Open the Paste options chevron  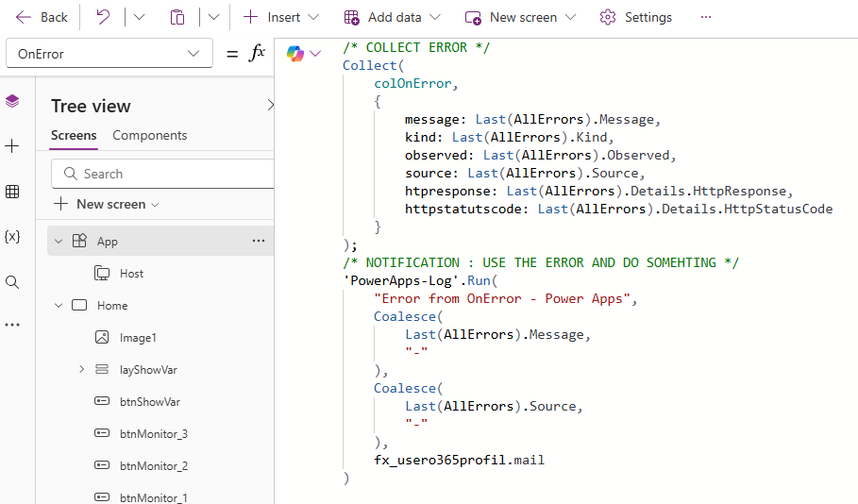(214, 18)
